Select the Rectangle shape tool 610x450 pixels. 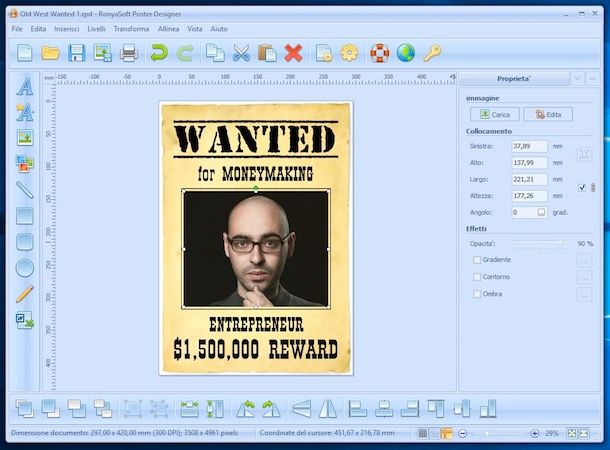(x=25, y=216)
